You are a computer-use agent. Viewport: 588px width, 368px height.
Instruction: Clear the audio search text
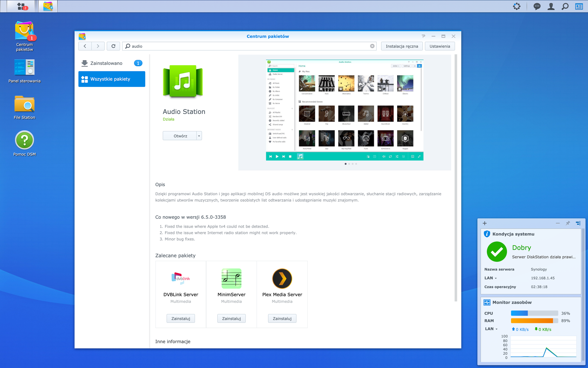pyautogui.click(x=372, y=46)
